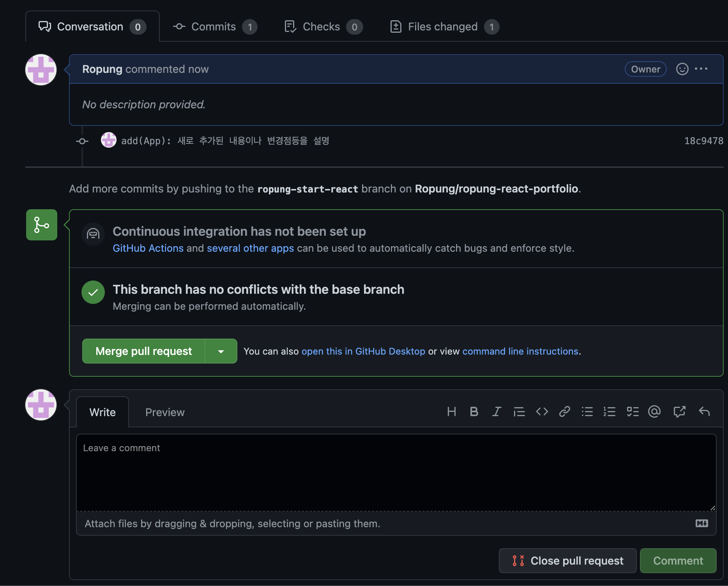Image resolution: width=728 pixels, height=586 pixels.
Task: Insert a task list
Action: click(633, 411)
